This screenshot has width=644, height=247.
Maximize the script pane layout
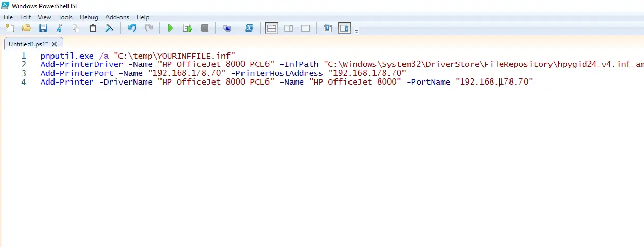(x=305, y=29)
